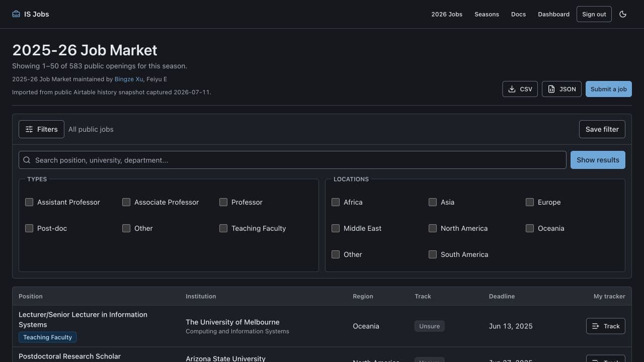The image size is (644, 362).
Task: Click the Submit a job button
Action: coord(609,89)
